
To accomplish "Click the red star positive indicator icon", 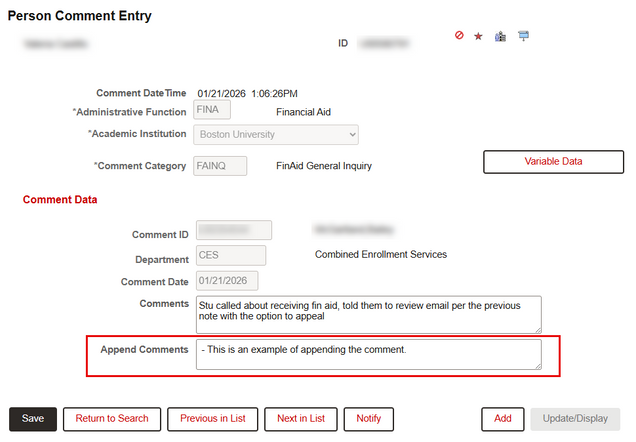I will click(x=478, y=36).
